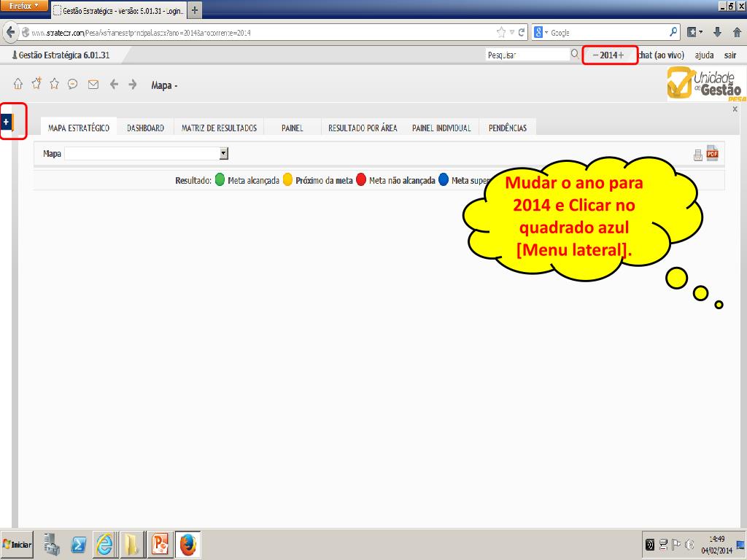
Task: Close the panel with small X
Action: click(735, 109)
